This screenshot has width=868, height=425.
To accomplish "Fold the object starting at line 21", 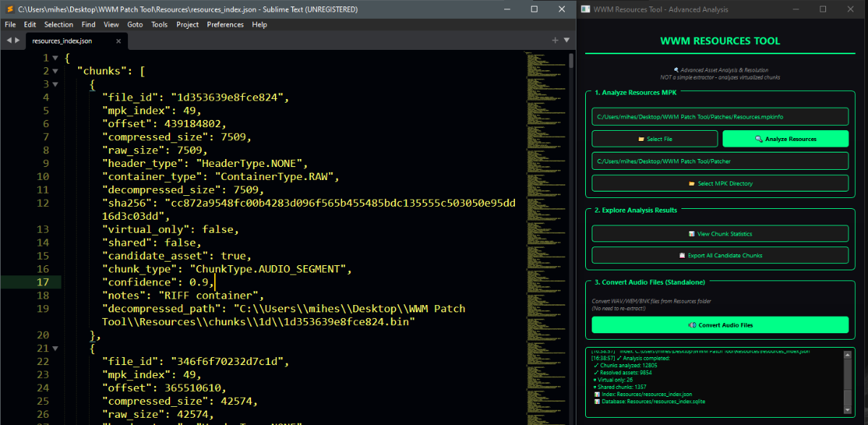I will 56,348.
